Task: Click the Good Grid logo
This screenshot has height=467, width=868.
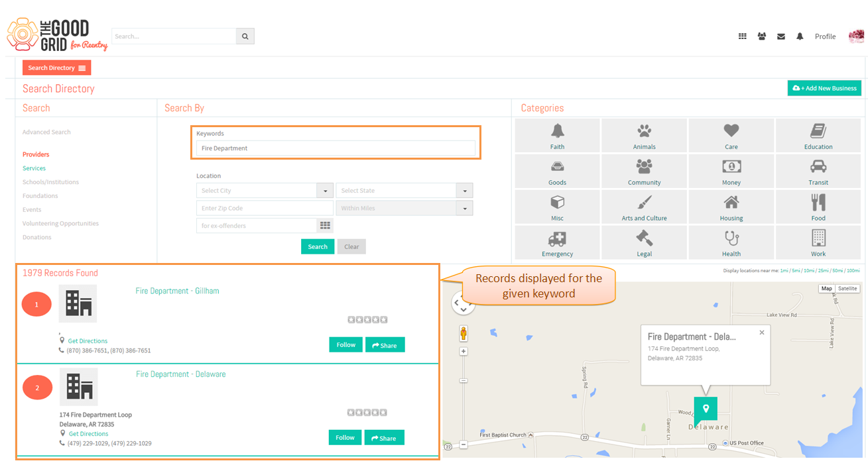Action: point(57,36)
